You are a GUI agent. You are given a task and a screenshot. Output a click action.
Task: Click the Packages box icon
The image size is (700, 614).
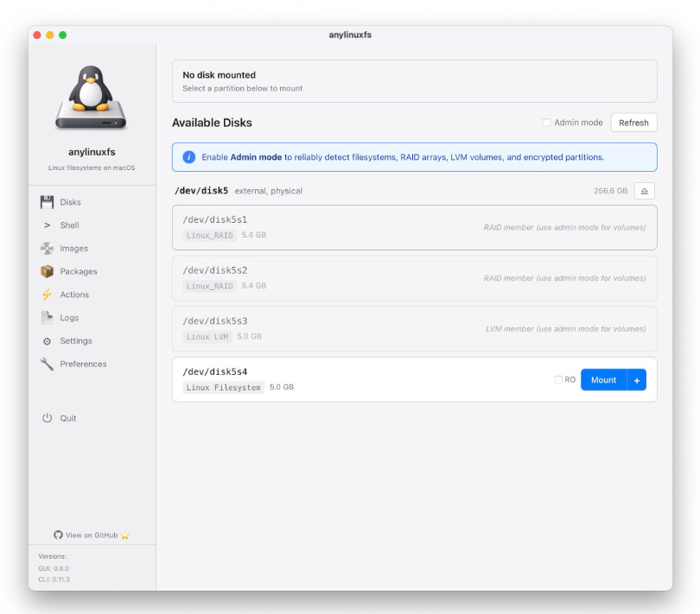coord(47,271)
